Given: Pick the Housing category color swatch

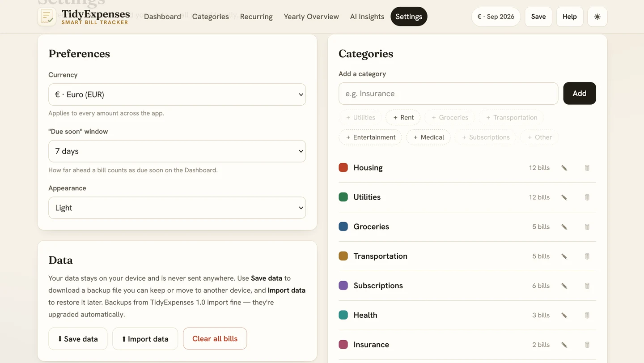Looking at the screenshot, I should pos(343,167).
